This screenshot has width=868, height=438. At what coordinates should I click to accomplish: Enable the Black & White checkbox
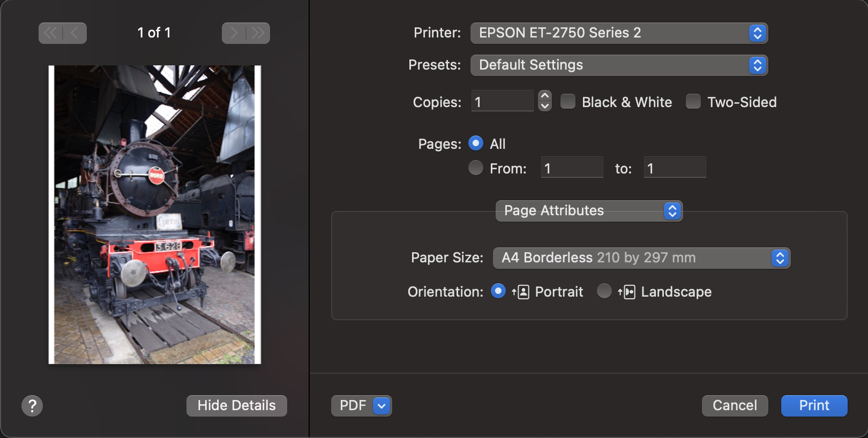[x=568, y=102]
